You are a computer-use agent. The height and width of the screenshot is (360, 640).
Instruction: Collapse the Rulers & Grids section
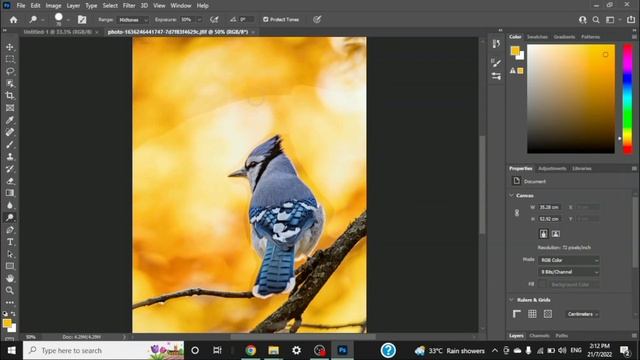[511, 300]
